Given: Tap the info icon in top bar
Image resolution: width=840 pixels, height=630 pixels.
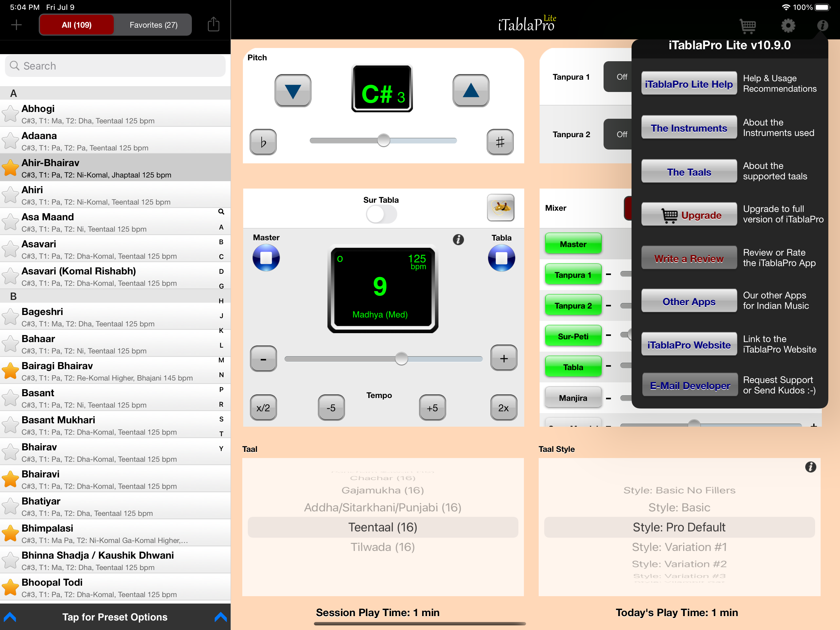Looking at the screenshot, I should 822,26.
